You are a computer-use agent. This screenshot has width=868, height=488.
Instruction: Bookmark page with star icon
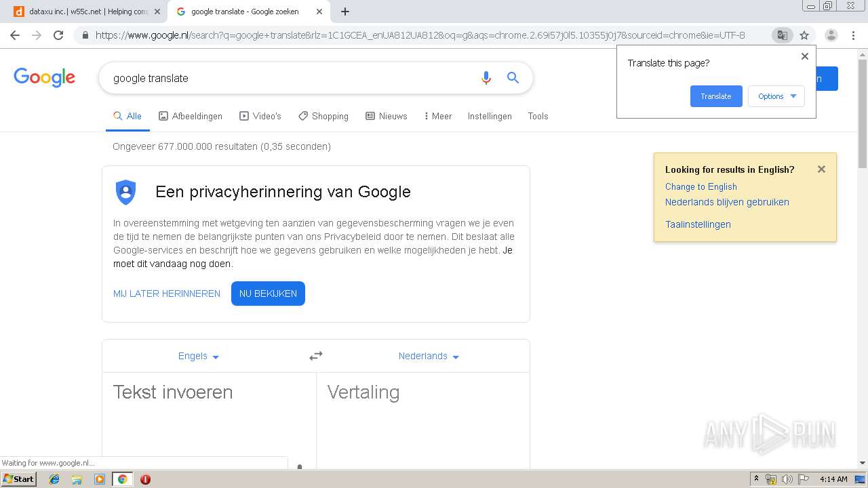(x=804, y=35)
